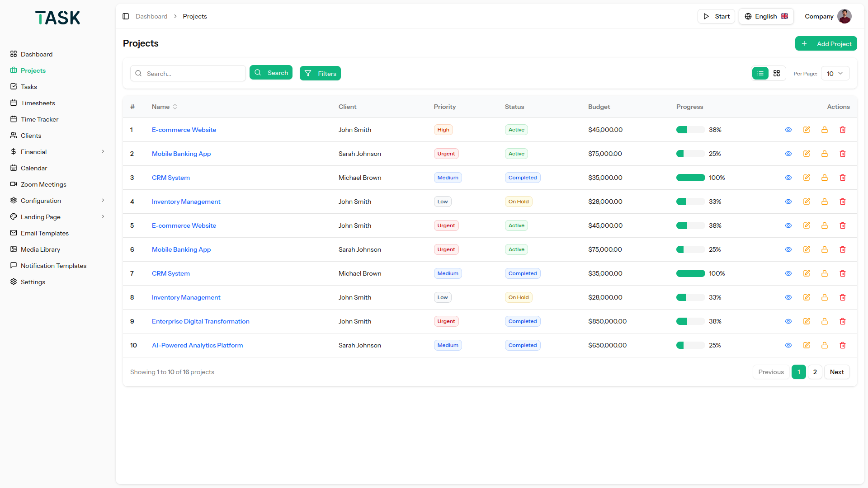The height and width of the screenshot is (488, 868).
Task: Click lock icon for Inventory Management row 4
Action: click(x=825, y=202)
